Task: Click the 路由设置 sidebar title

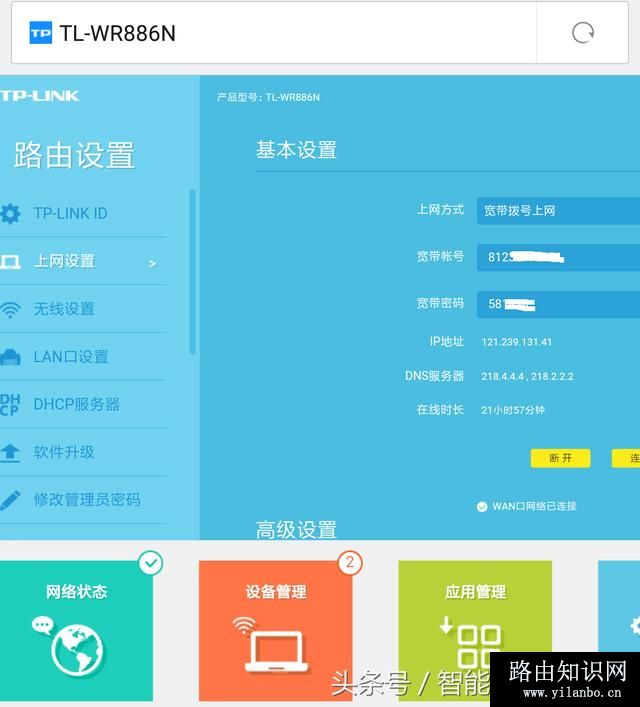Action: [74, 155]
